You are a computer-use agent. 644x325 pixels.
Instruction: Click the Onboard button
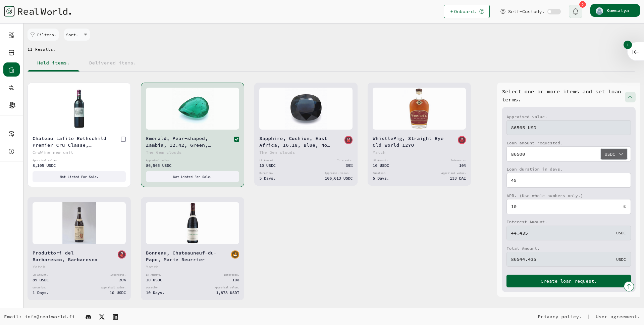[466, 11]
